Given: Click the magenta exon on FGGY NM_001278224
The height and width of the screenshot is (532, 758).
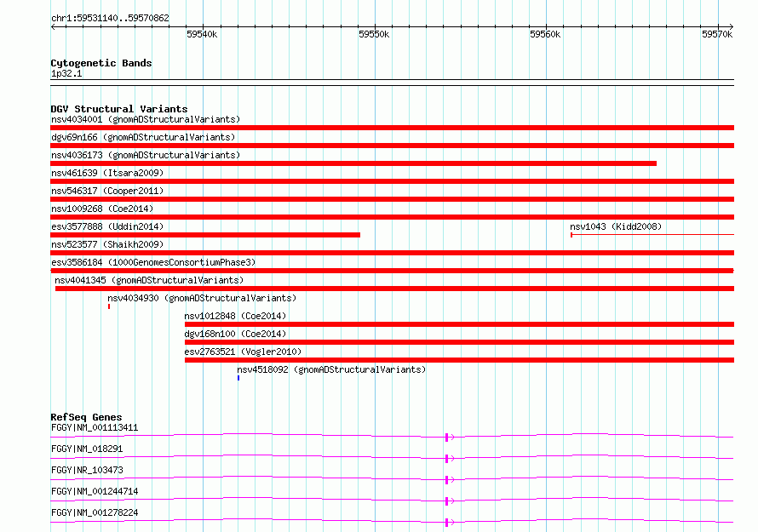Looking at the screenshot, I should click(447, 523).
